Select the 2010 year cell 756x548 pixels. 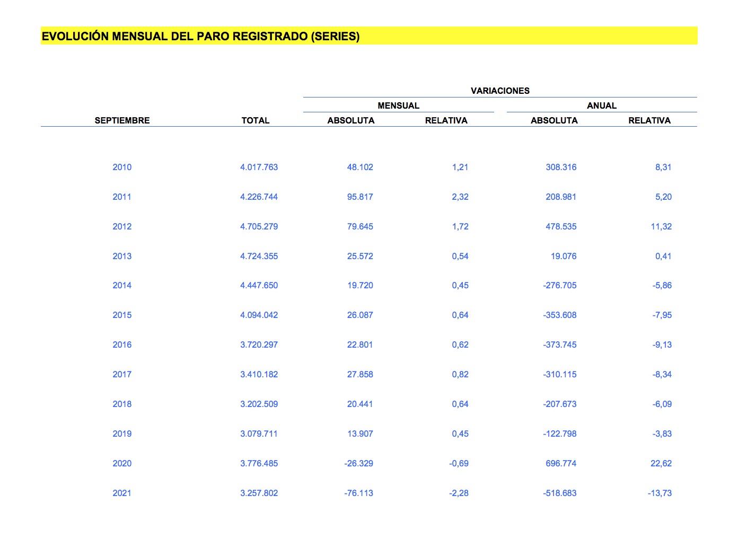tap(122, 167)
